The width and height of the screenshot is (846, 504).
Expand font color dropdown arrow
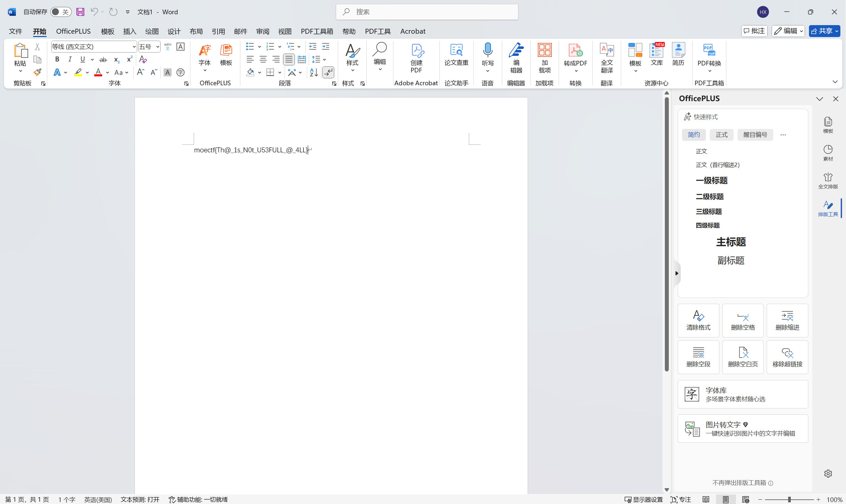pos(107,72)
